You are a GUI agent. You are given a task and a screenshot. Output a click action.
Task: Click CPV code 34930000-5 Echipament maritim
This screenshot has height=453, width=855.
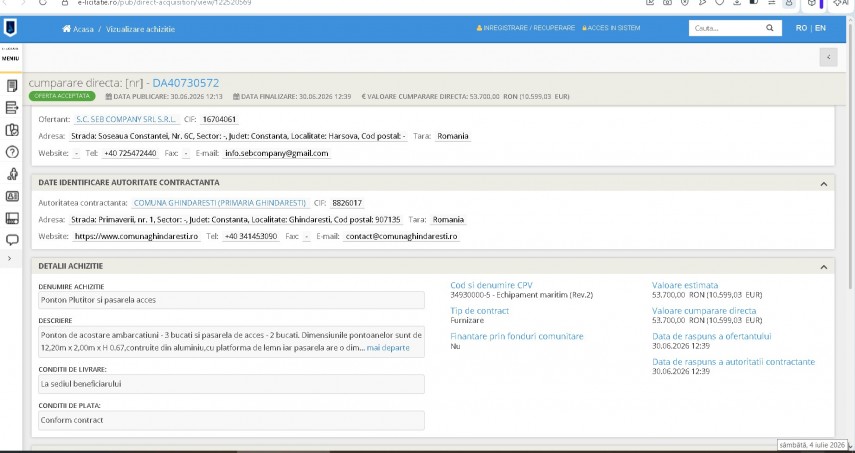point(521,295)
